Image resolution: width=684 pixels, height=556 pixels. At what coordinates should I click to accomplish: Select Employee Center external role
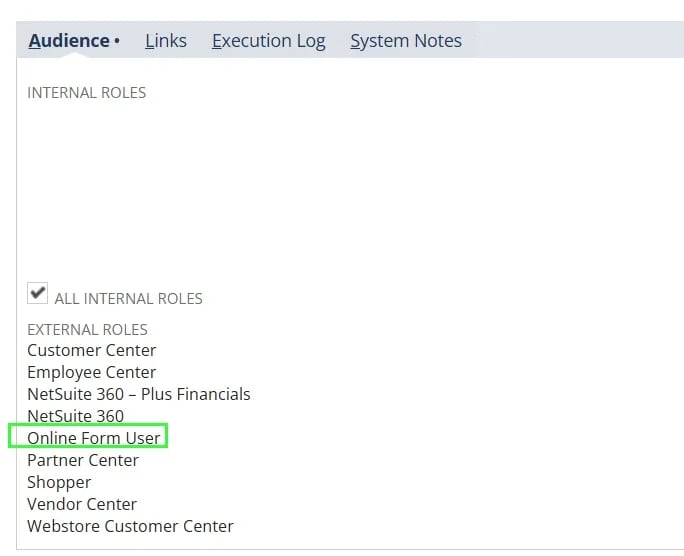coord(92,372)
